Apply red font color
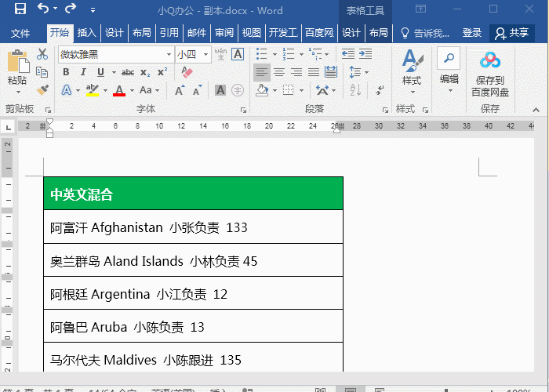The image size is (549, 392). pyautogui.click(x=119, y=90)
